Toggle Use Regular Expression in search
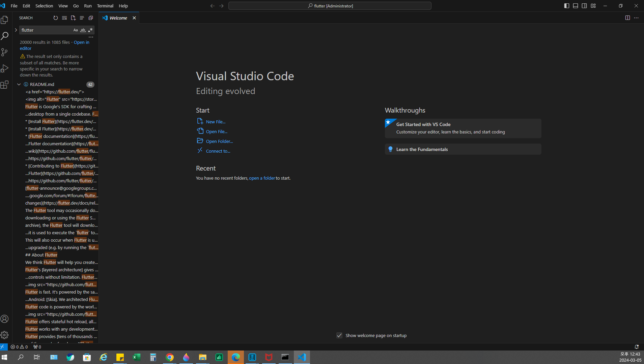The height and width of the screenshot is (364, 644). click(x=90, y=30)
